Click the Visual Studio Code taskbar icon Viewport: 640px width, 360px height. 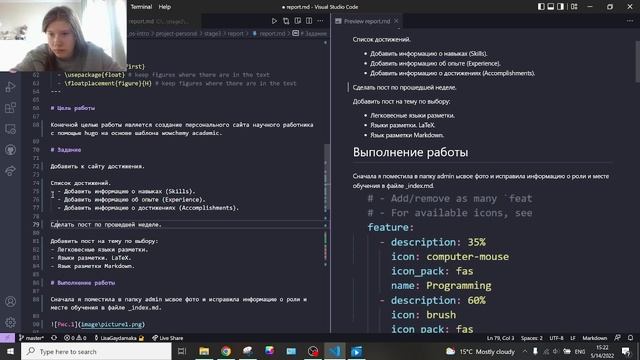pos(334,351)
